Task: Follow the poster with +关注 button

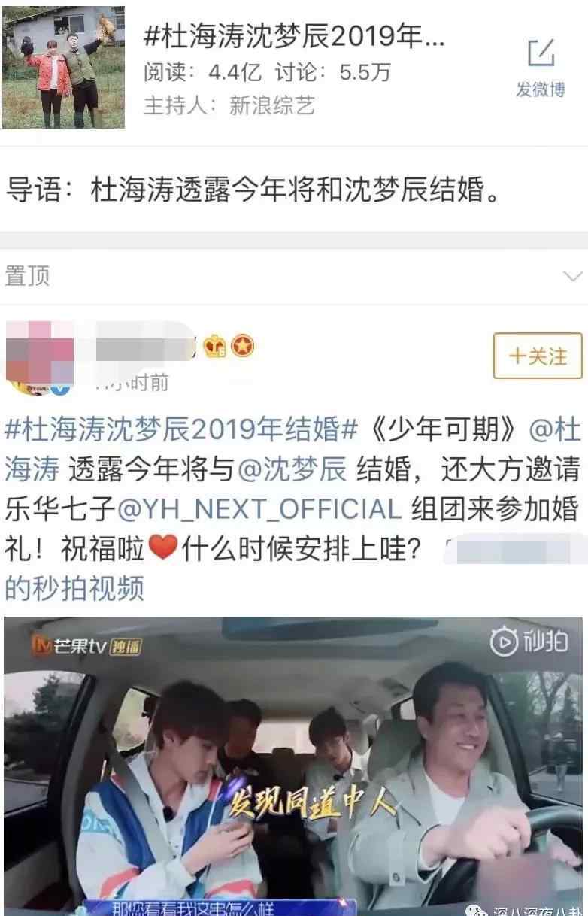Action: pyautogui.click(x=537, y=356)
